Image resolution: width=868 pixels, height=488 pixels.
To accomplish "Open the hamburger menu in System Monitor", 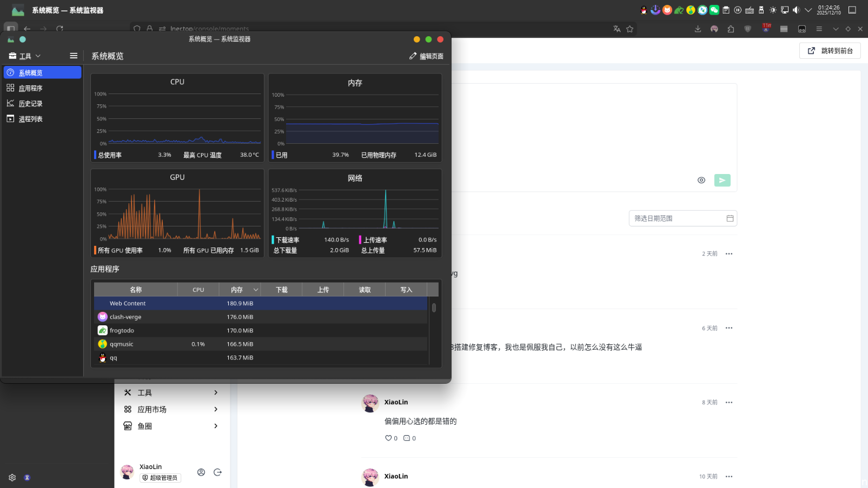I will coord(74,56).
